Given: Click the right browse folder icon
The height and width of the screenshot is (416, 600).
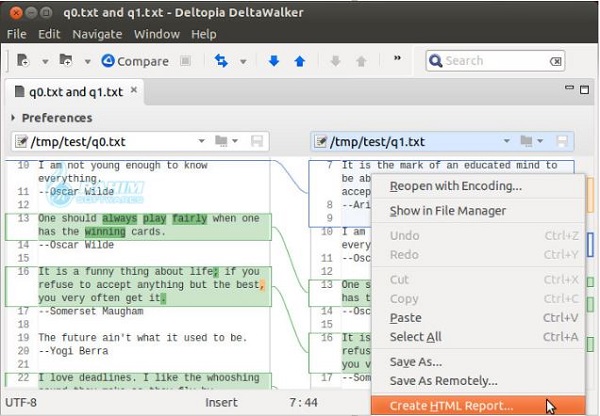Looking at the screenshot, I should [527, 141].
